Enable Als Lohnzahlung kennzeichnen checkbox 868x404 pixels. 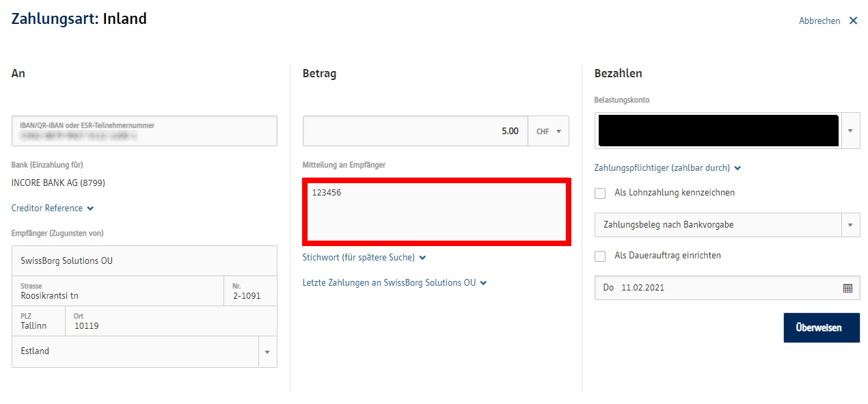pos(600,193)
